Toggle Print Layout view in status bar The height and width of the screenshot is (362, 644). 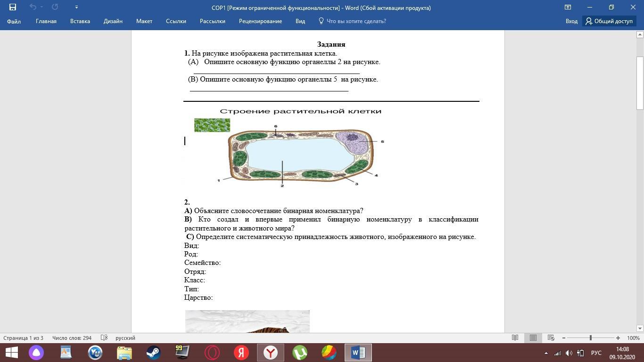coord(533,337)
